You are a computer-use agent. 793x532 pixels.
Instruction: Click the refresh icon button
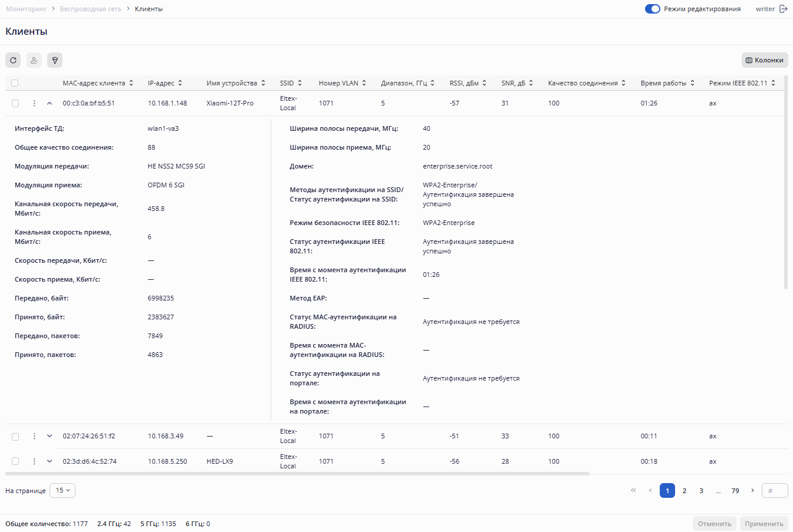point(13,60)
